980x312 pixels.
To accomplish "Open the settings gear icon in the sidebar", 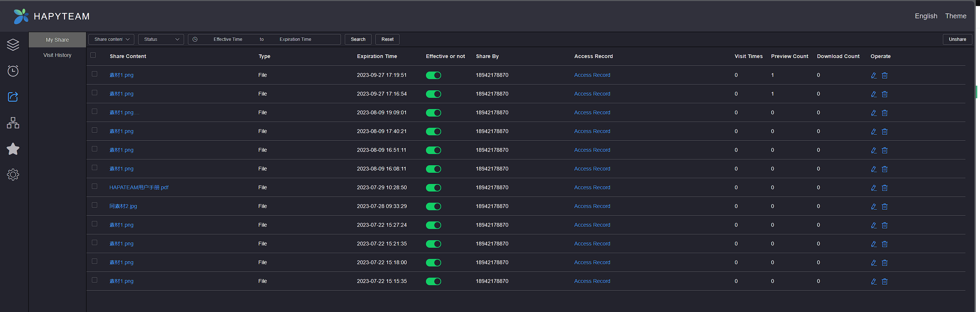I will pos(13,175).
